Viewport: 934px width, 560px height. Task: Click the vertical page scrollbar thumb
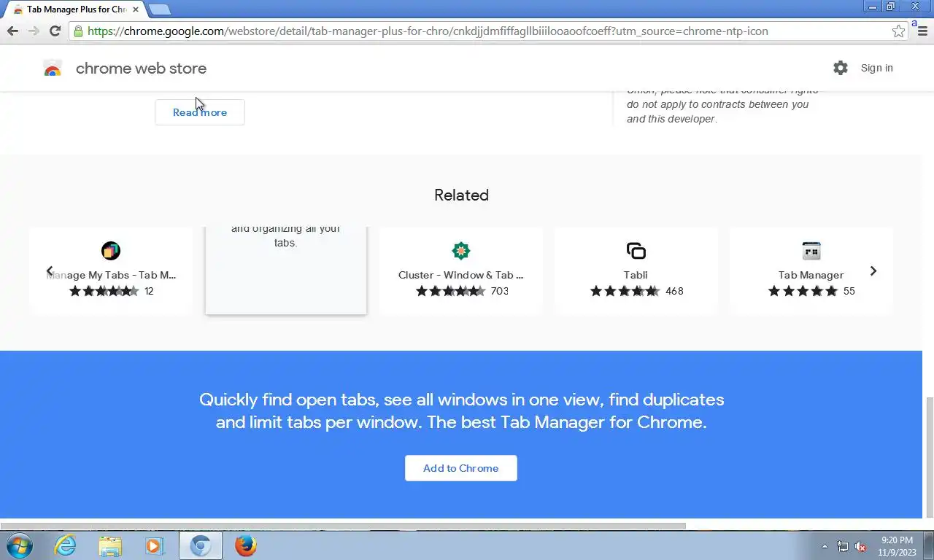pyautogui.click(x=929, y=457)
